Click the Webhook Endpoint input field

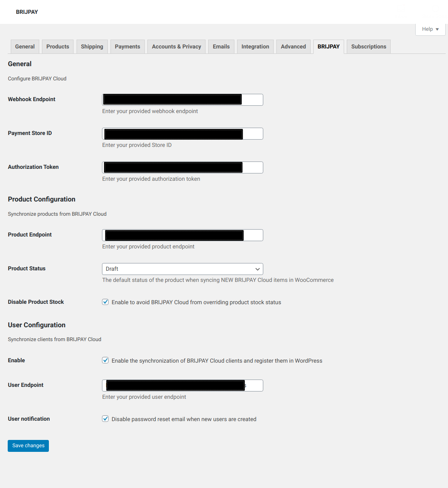[182, 100]
